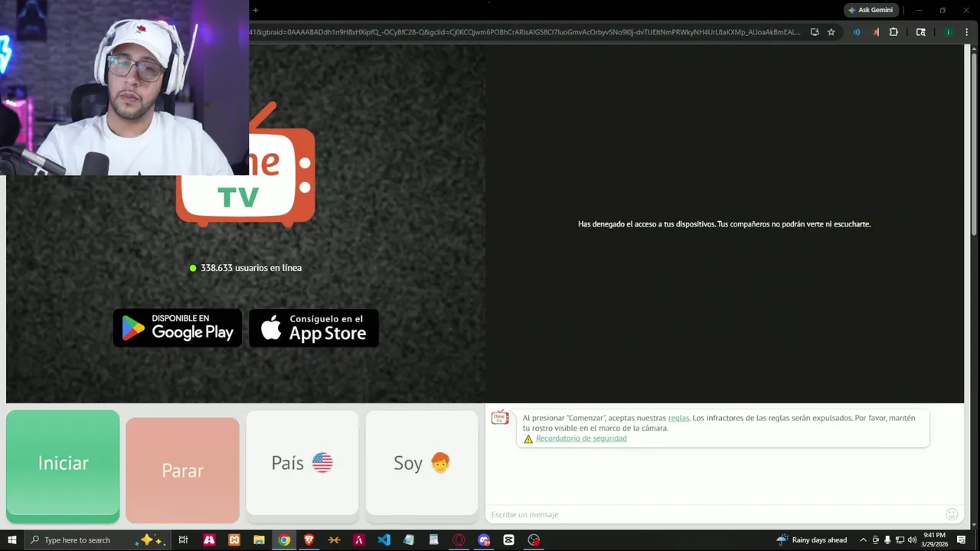
Task: Open the volume control in tray
Action: point(912,540)
